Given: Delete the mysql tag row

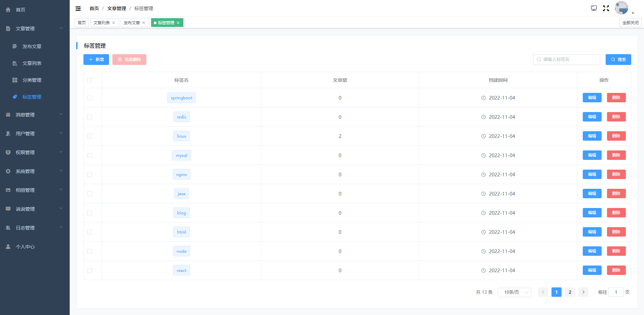Looking at the screenshot, I should [x=616, y=155].
